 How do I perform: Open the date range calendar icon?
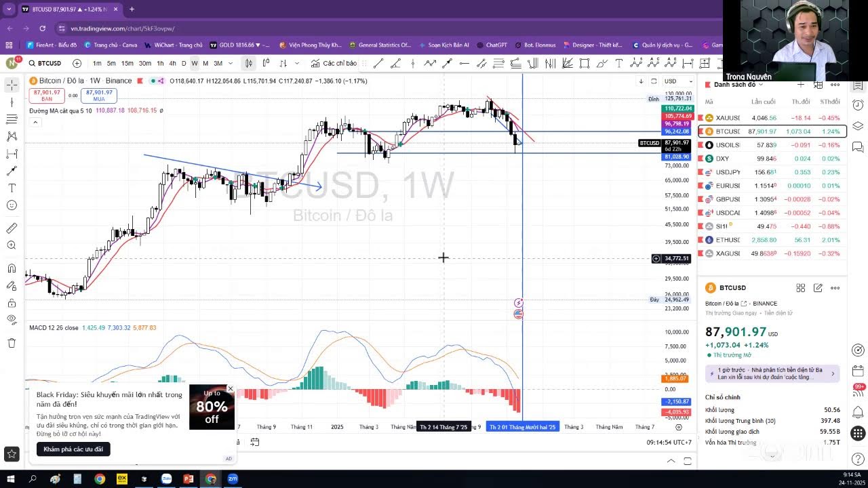click(x=255, y=442)
